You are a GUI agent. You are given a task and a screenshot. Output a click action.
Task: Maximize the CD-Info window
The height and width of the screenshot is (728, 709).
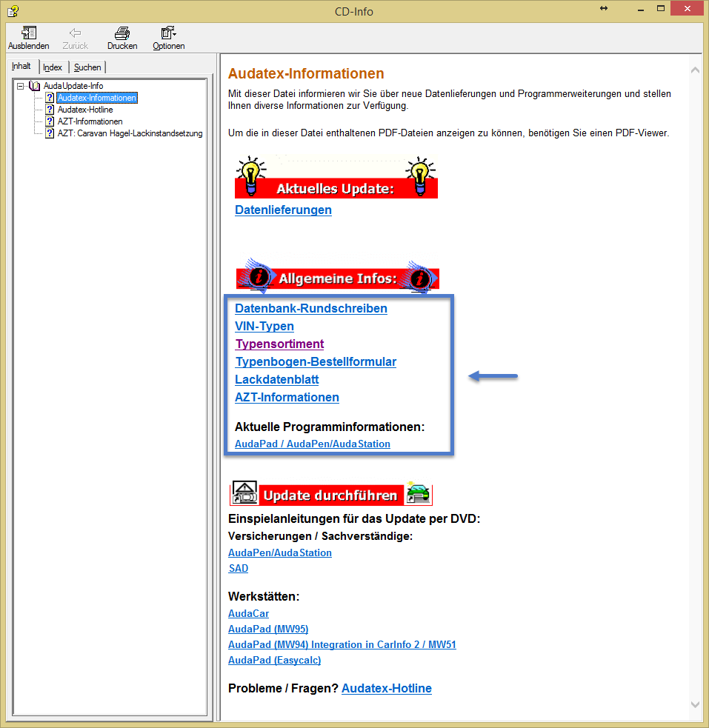pos(661,8)
